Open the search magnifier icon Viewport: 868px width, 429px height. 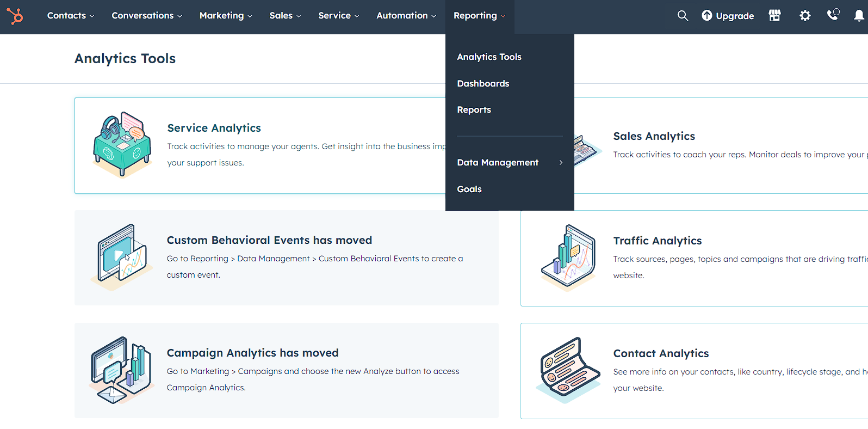pos(683,16)
